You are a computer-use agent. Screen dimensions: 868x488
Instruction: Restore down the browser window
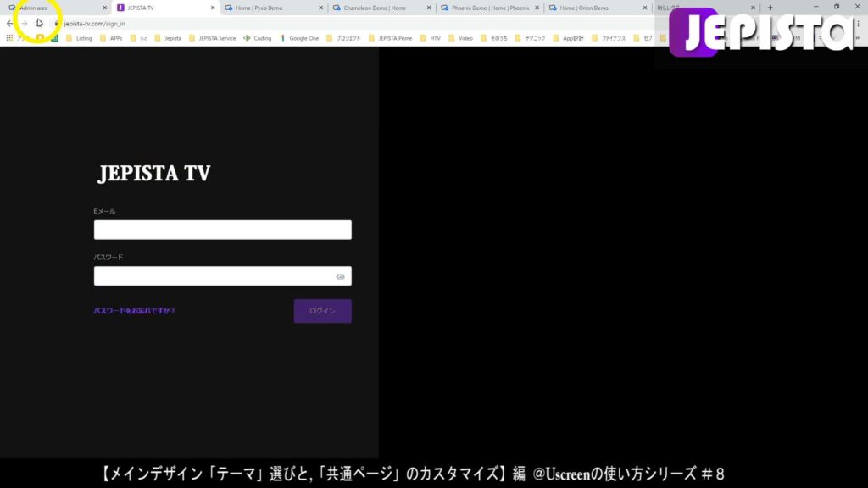[837, 7]
